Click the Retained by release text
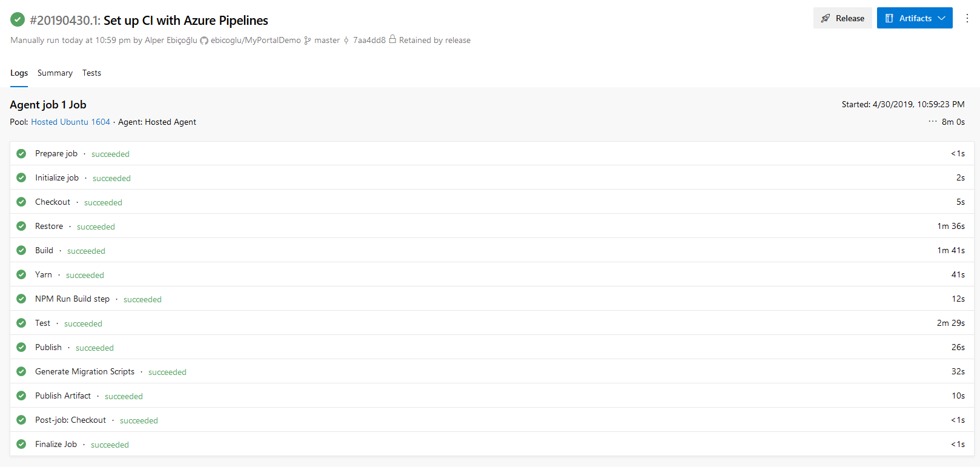 click(435, 41)
